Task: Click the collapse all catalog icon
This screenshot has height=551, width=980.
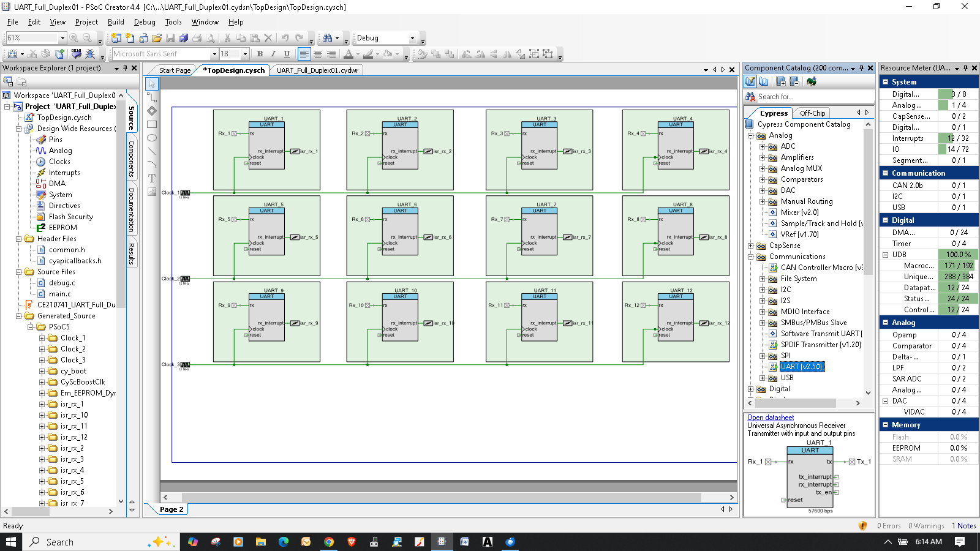Action: tap(794, 81)
